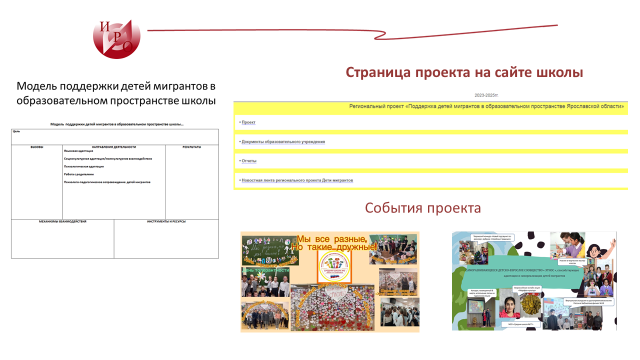
Task: Select the "События проекта" heading
Action: [422, 208]
